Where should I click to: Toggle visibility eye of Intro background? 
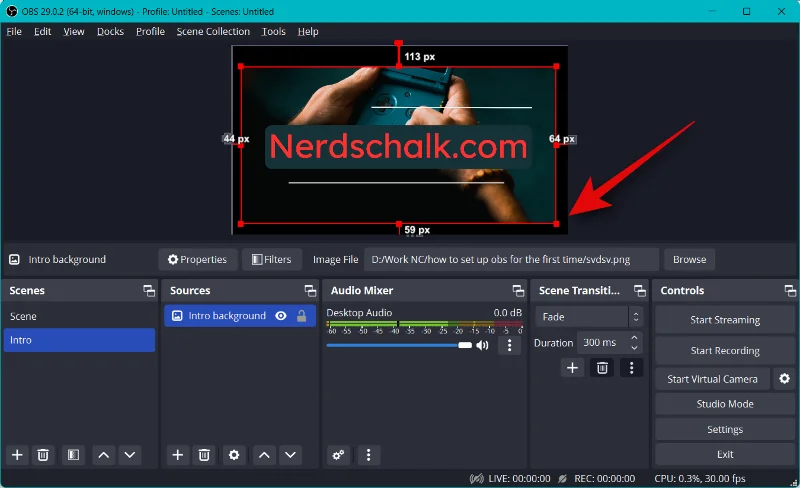(x=281, y=316)
